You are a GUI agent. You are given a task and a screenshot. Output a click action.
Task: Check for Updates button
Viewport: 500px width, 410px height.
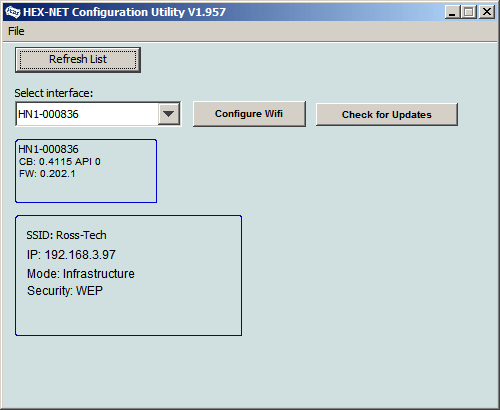coord(387,114)
